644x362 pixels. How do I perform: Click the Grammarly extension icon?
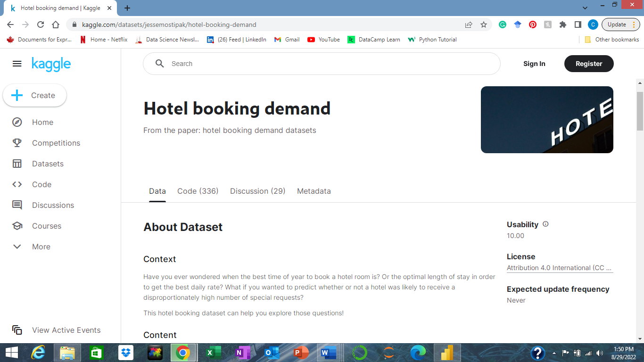click(503, 24)
